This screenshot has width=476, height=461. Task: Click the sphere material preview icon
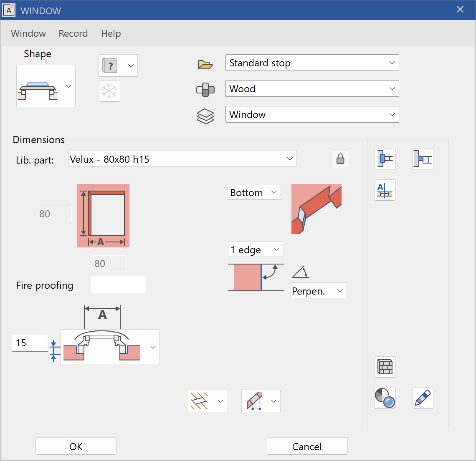[385, 398]
